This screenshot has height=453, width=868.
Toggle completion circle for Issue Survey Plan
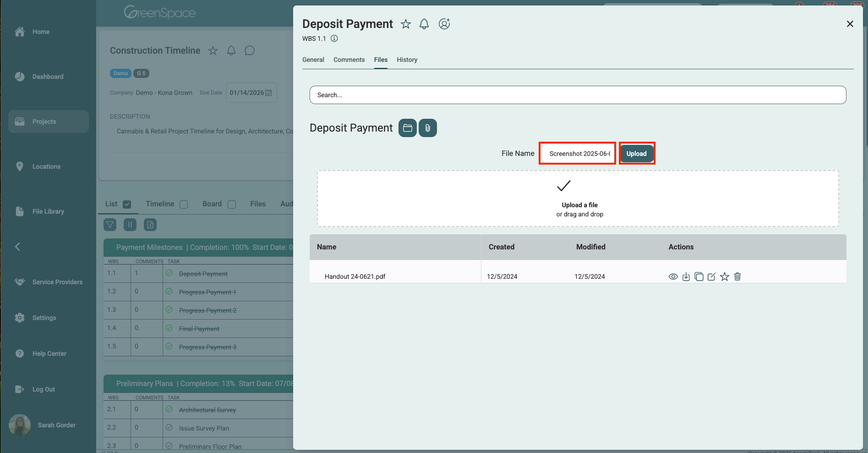tap(169, 427)
